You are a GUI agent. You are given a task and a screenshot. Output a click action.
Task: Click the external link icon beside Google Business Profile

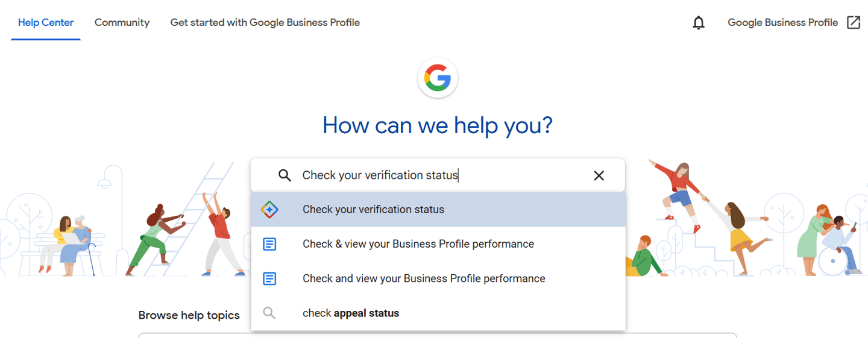(x=854, y=22)
